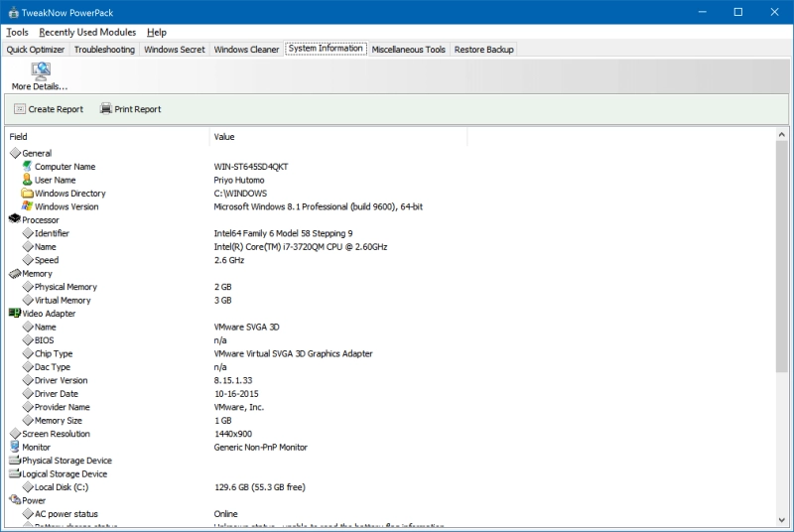Click the Chip Type diamond icon
794x532 pixels.
click(28, 353)
